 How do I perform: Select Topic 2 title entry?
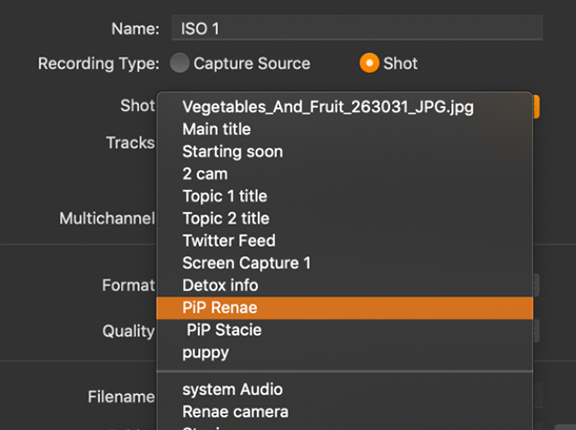pyautogui.click(x=345, y=218)
